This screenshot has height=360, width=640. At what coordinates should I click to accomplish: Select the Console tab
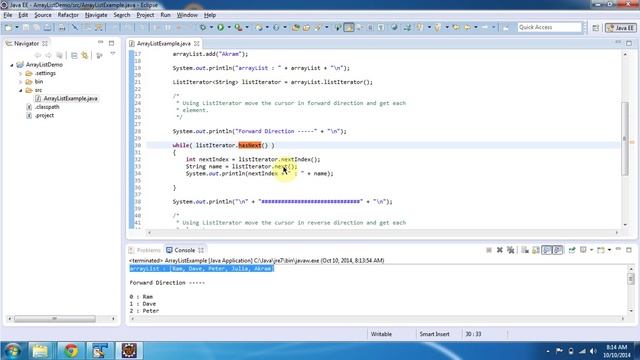(184, 250)
